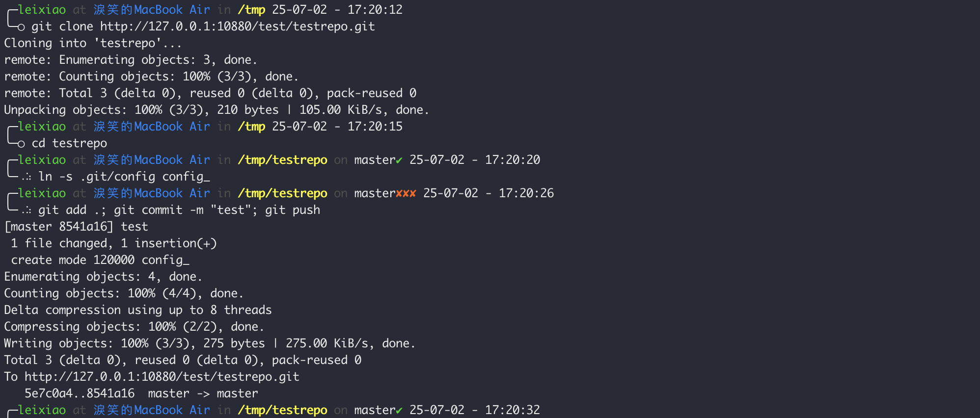980x418 pixels.
Task: Click the yellow /tmp path at 17:20:12
Action: click(251, 10)
